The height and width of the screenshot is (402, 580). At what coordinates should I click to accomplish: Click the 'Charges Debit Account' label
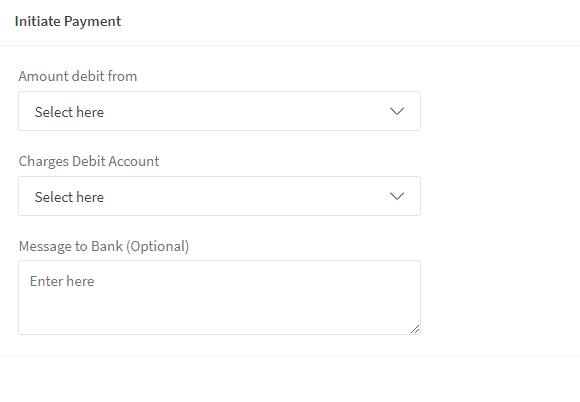click(x=89, y=162)
